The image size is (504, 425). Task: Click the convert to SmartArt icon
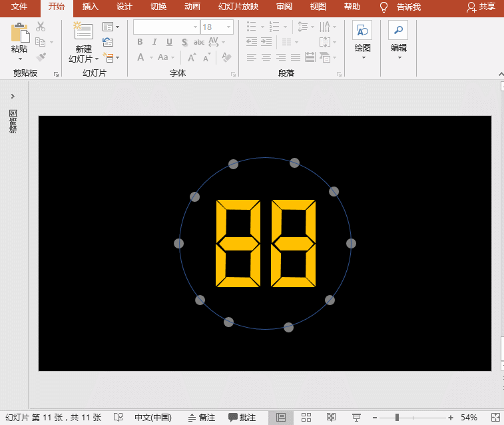325,57
